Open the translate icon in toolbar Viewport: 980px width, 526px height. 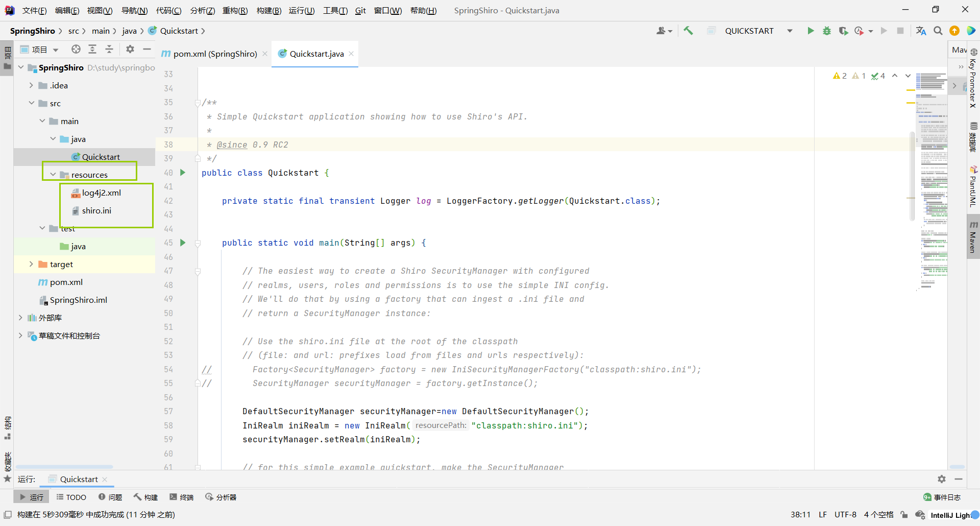(921, 31)
